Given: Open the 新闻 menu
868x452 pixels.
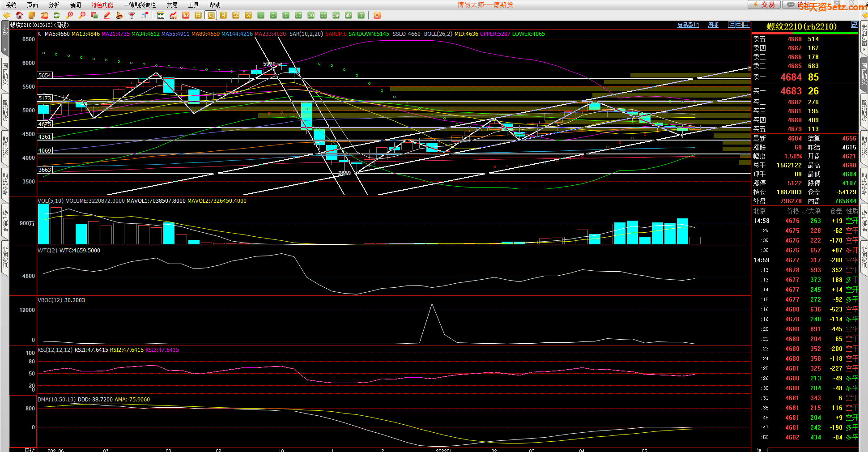Looking at the screenshot, I should [76, 5].
